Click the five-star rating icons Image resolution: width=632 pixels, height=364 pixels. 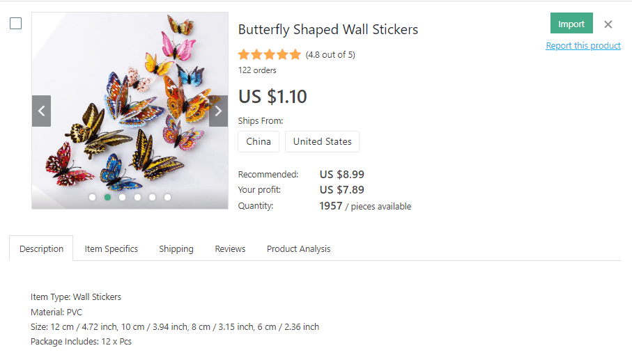(x=269, y=54)
